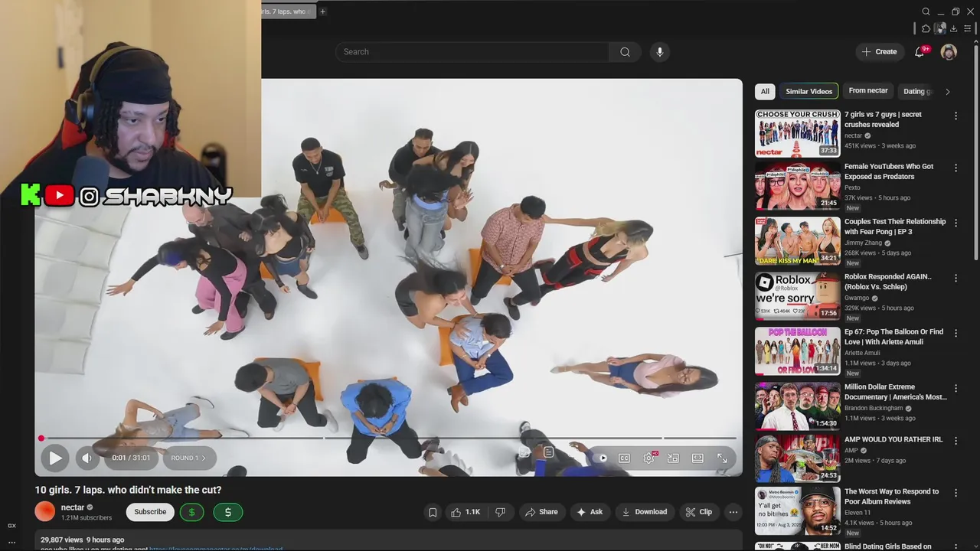The height and width of the screenshot is (551, 980).
Task: Open Couples Test Their Relationship thumbnail
Action: [x=797, y=241]
